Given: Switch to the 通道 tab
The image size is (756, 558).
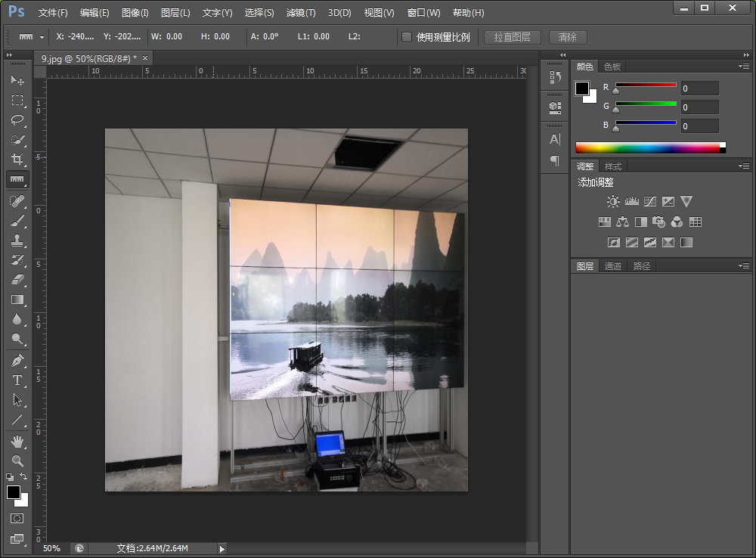Looking at the screenshot, I should [612, 265].
